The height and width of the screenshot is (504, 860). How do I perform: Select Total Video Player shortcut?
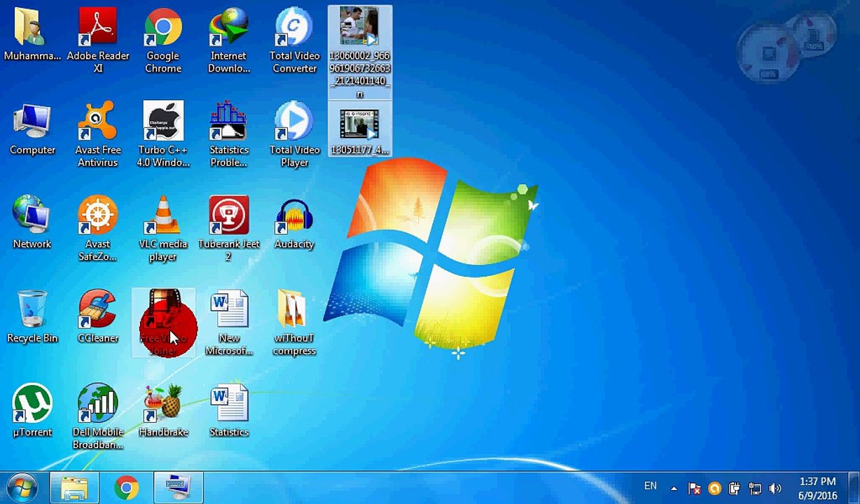coord(295,135)
